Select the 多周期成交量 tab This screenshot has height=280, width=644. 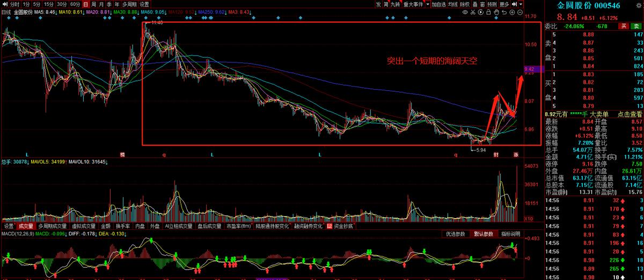point(53,226)
